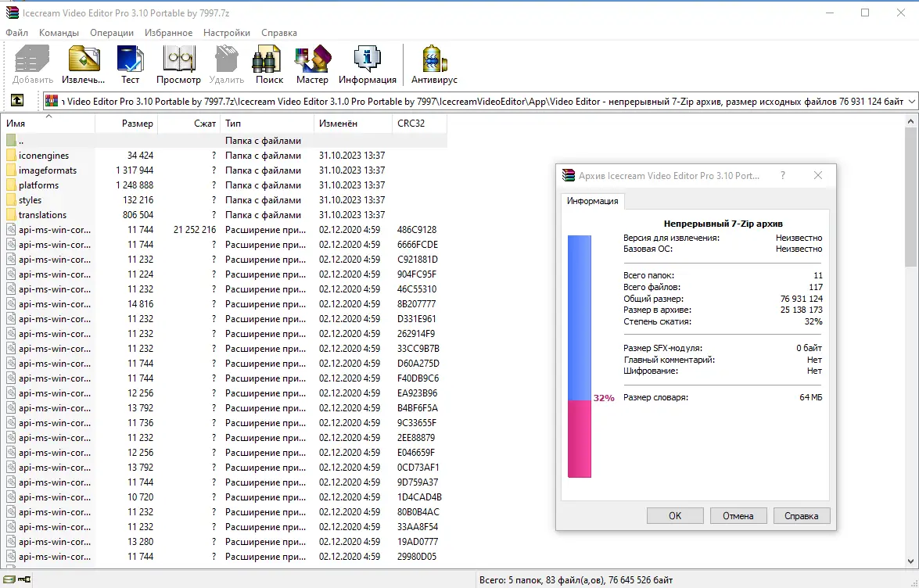
Task: Sort by the Имя column header
Action: tap(49, 123)
